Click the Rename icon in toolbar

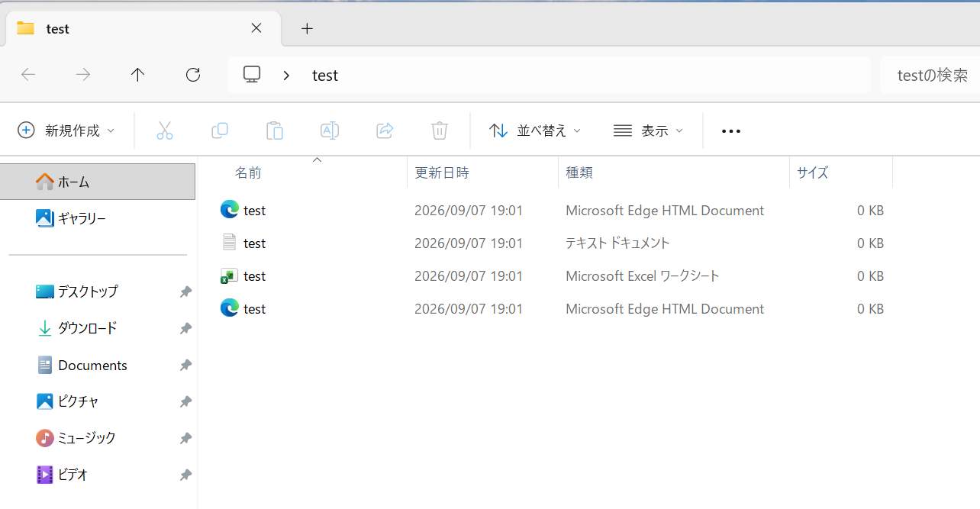coord(330,130)
